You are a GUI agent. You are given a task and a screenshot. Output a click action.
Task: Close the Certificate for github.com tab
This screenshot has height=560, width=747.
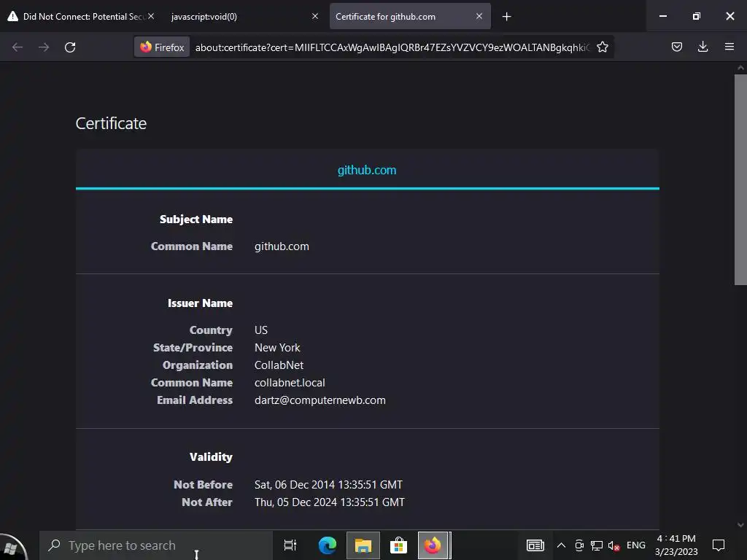pyautogui.click(x=479, y=16)
